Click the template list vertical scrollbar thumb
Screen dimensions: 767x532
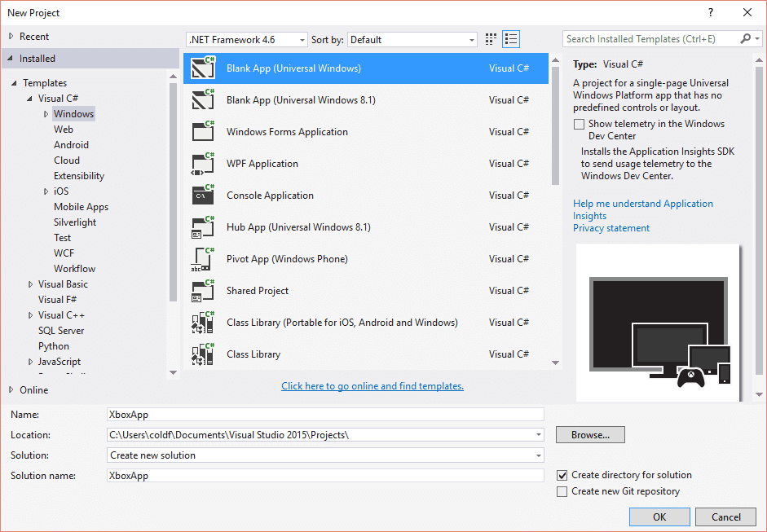555,125
